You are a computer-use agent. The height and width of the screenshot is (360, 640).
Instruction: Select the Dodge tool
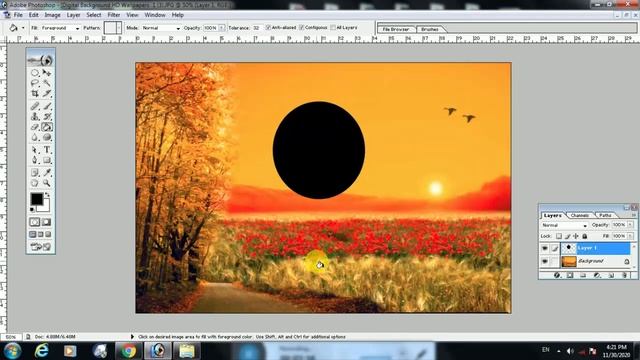coord(47,138)
